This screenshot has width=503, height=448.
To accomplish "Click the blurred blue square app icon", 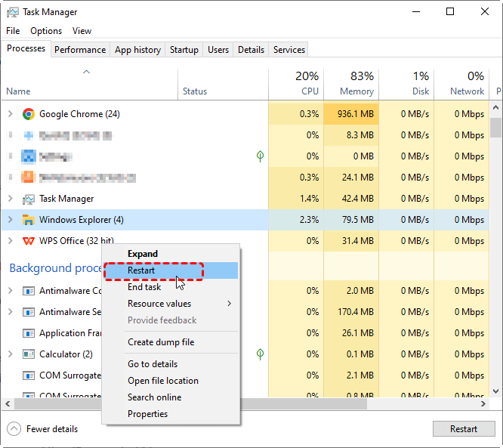I will 29,156.
